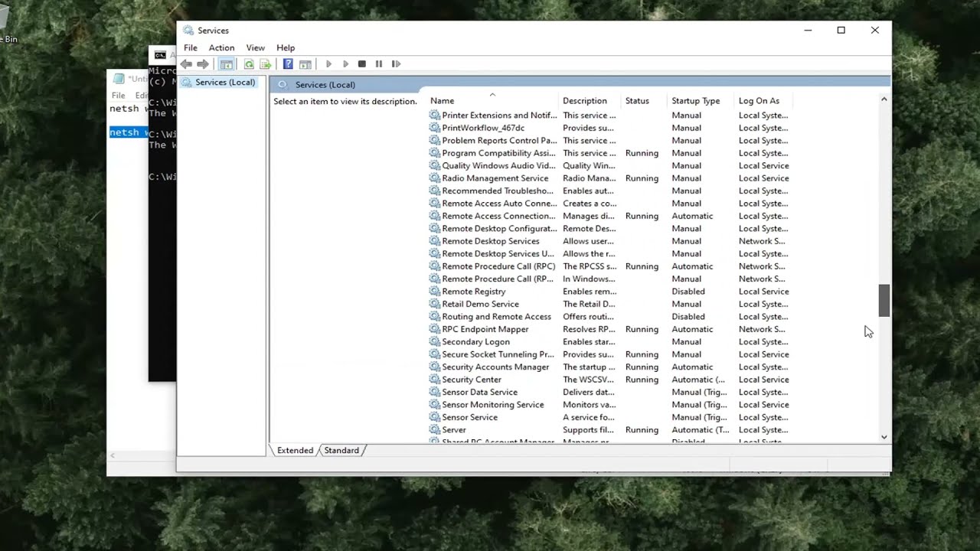Click the scroll down arrow of services list
The height and width of the screenshot is (551, 980).
coord(884,437)
